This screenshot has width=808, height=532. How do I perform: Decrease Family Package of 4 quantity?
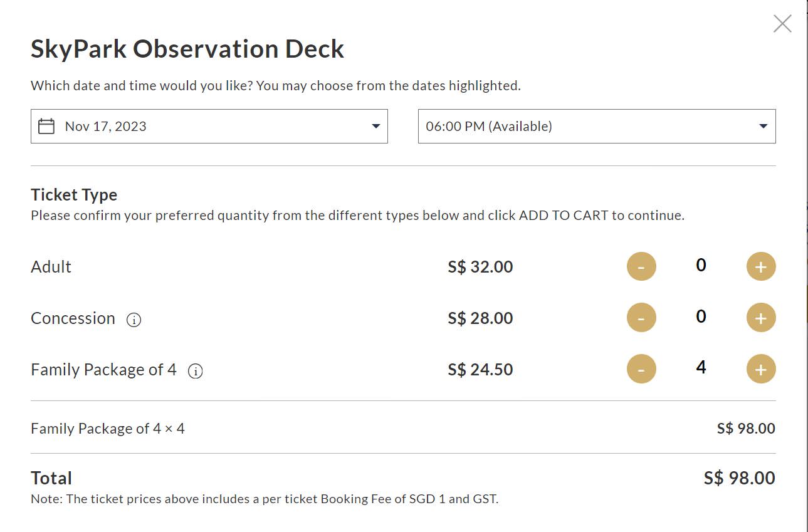pos(641,370)
